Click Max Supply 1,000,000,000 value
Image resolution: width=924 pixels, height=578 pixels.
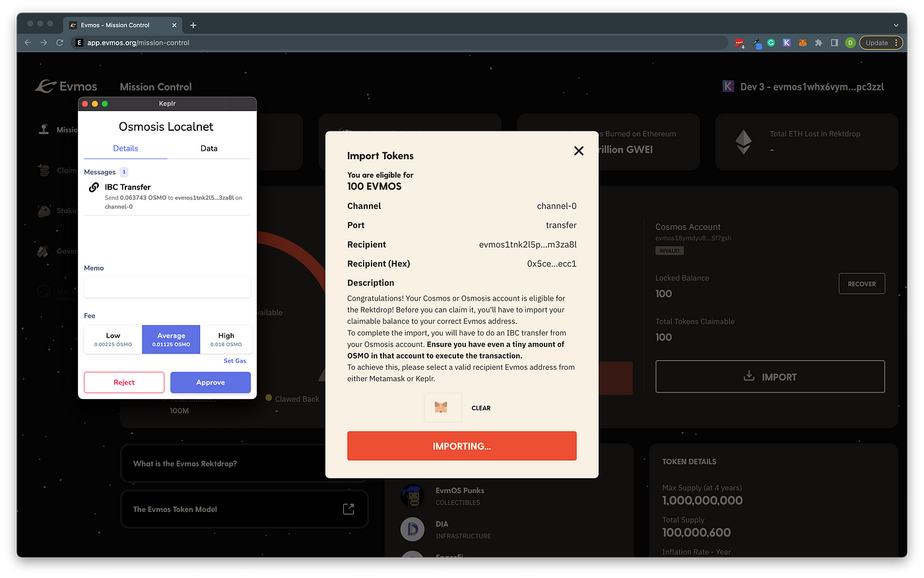tap(702, 501)
